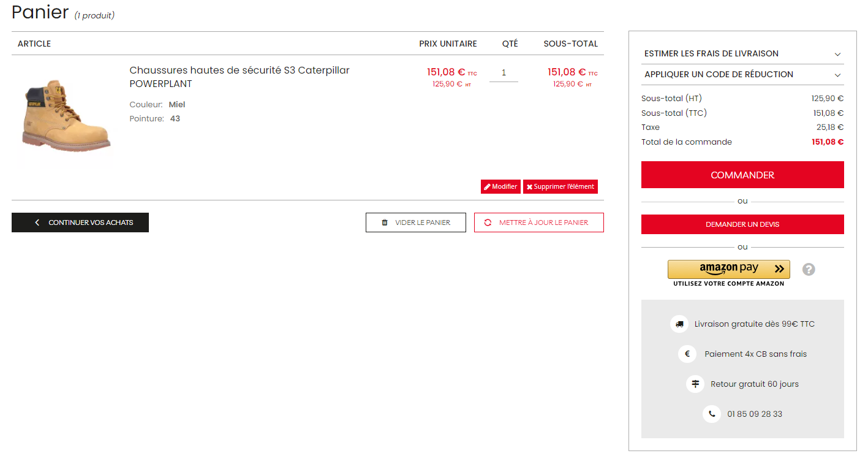The width and height of the screenshot is (868, 464).
Task: Click the Taxe value 25,18 €
Action: coord(830,127)
